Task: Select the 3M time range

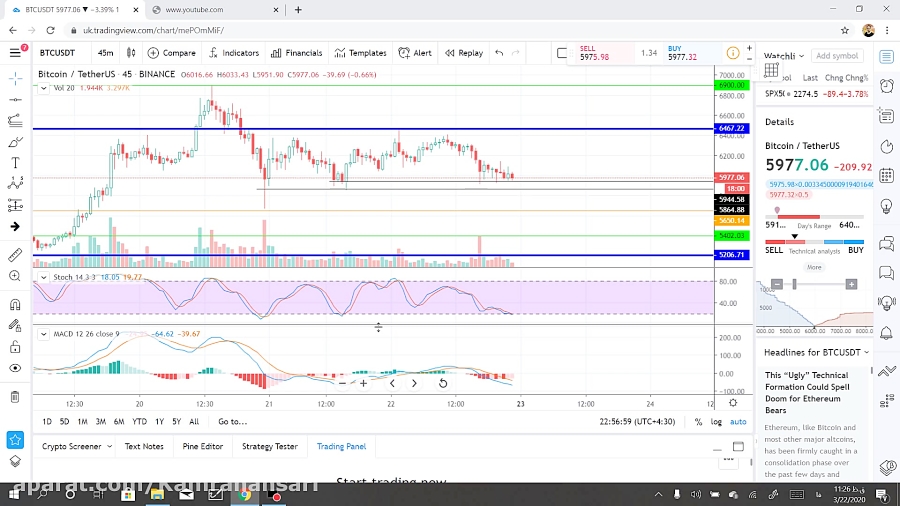Action: 100,422
